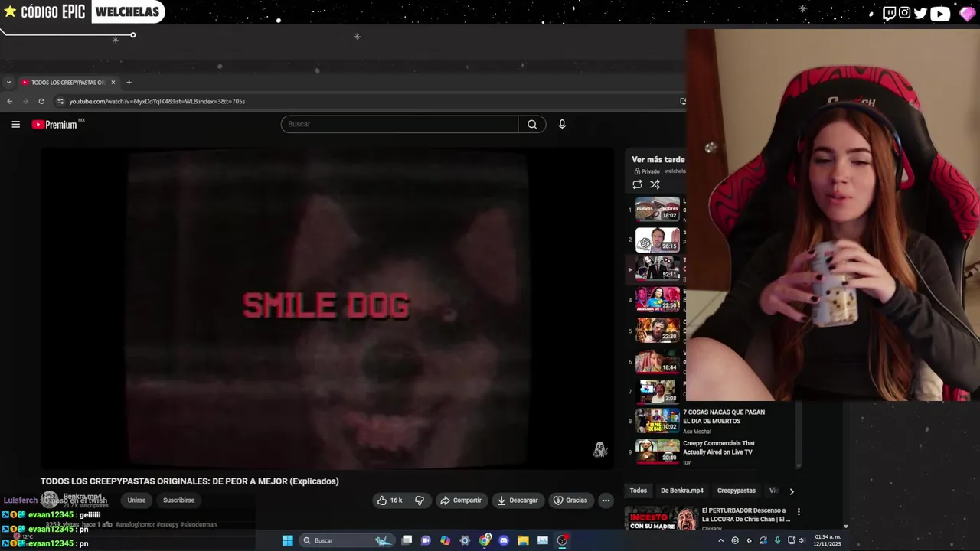Dislike the video
Viewport: 980px width, 551px height.
[x=420, y=500]
